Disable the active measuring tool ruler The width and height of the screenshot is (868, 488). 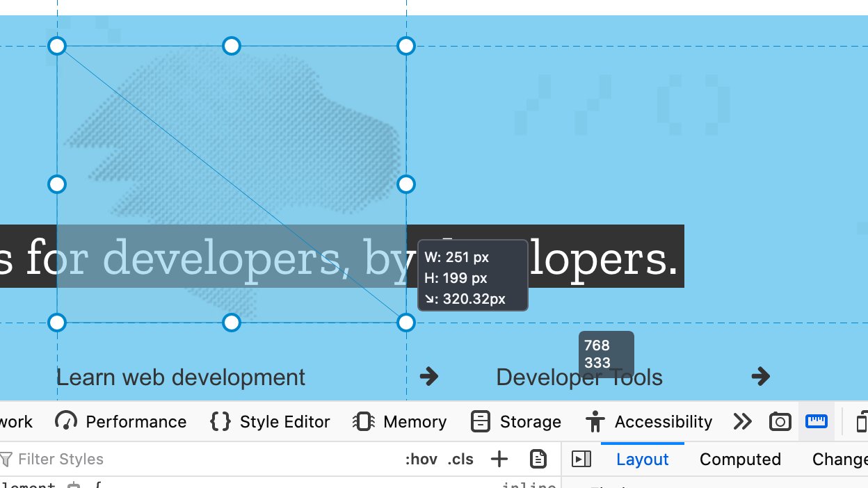[x=816, y=421]
